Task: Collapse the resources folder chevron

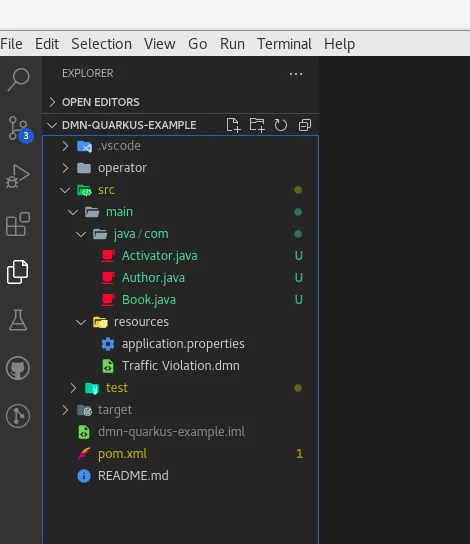Action: [x=81, y=322]
